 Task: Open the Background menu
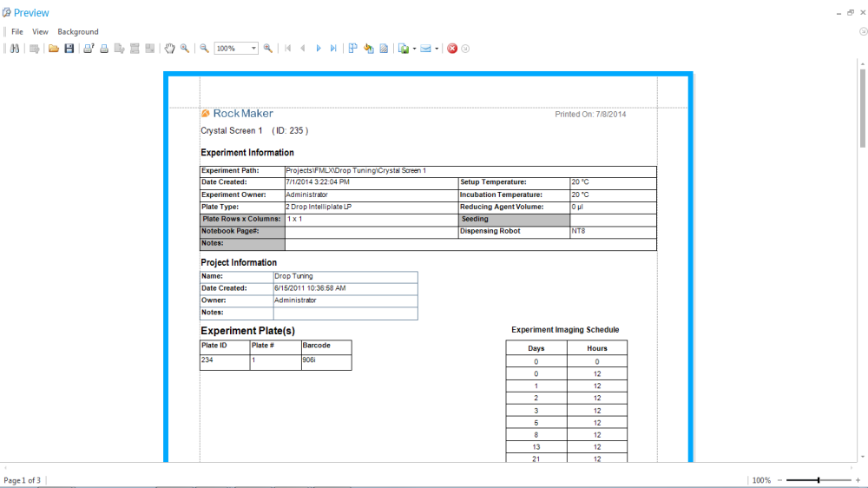(x=78, y=31)
